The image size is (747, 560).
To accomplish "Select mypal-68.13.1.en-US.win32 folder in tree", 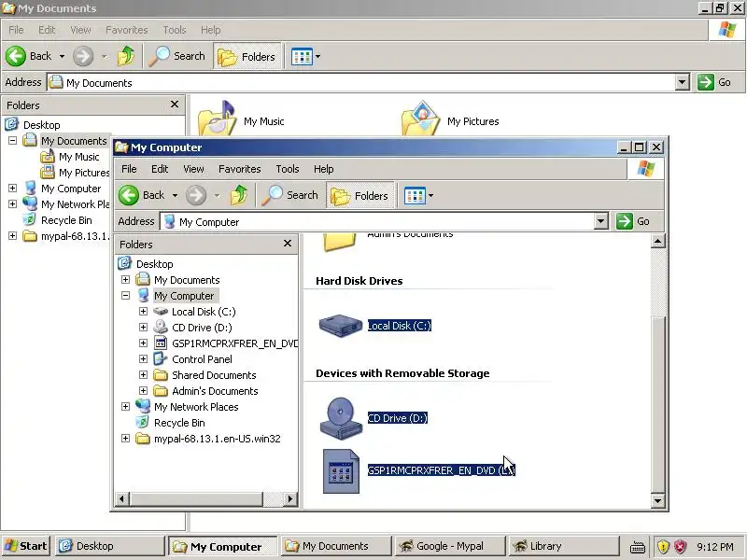I will click(x=218, y=439).
